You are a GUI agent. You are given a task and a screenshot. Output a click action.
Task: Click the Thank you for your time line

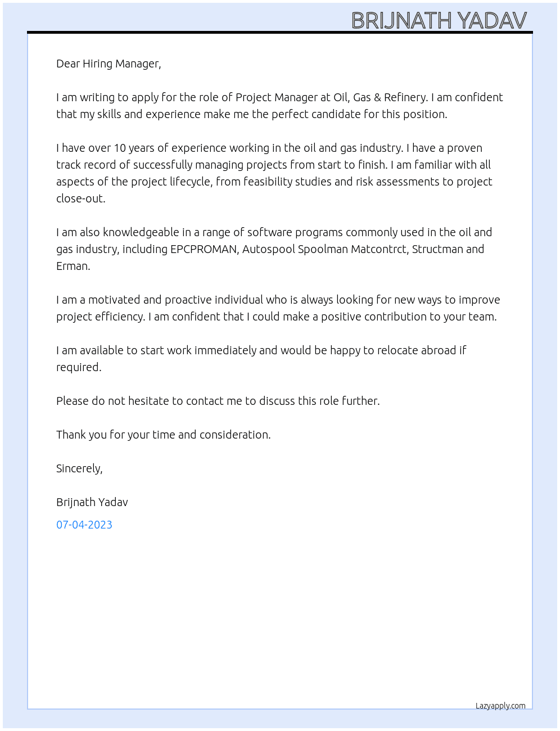[164, 435]
